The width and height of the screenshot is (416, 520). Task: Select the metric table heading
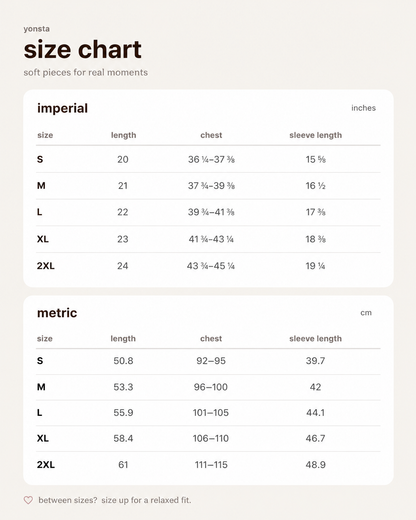pos(57,313)
